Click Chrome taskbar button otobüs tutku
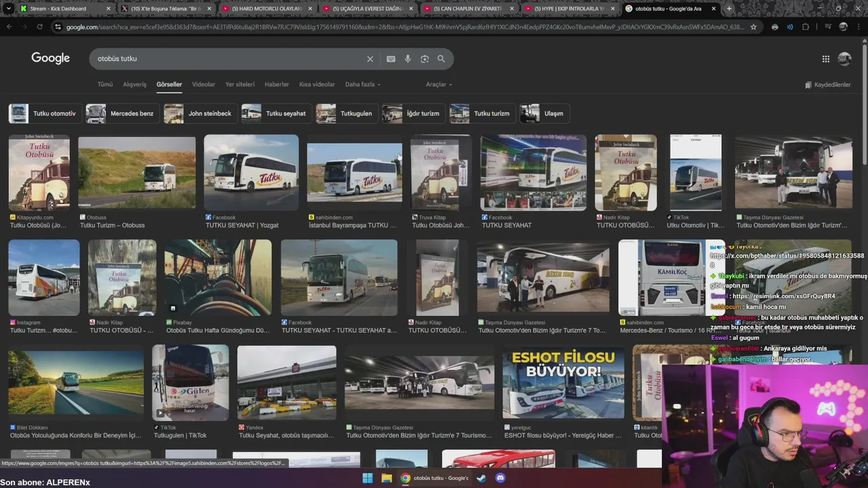This screenshot has height=488, width=868. click(435, 478)
